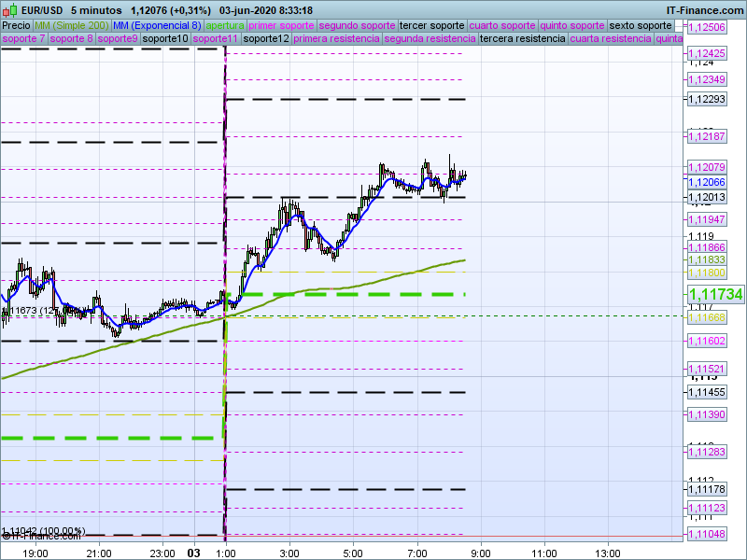The height and width of the screenshot is (560, 747).
Task: Select the tercer soporte label
Action: [x=431, y=25]
